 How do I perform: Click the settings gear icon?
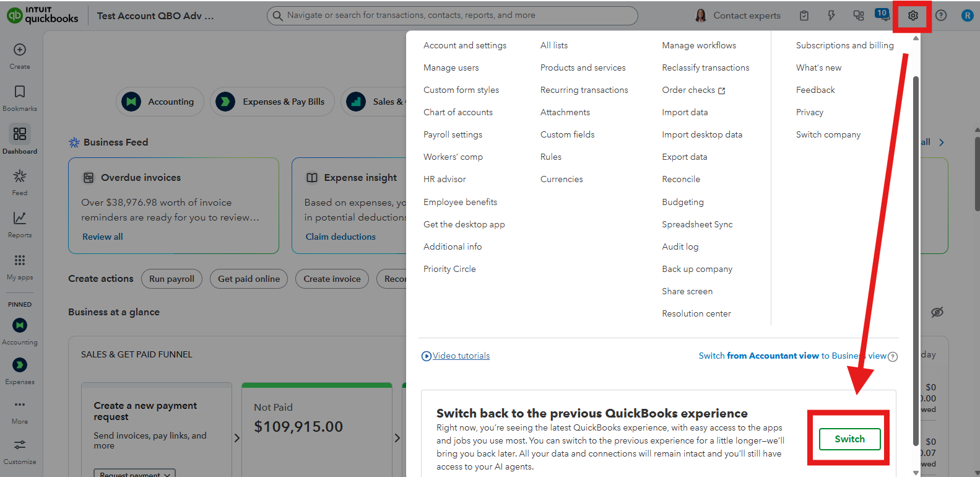point(913,15)
